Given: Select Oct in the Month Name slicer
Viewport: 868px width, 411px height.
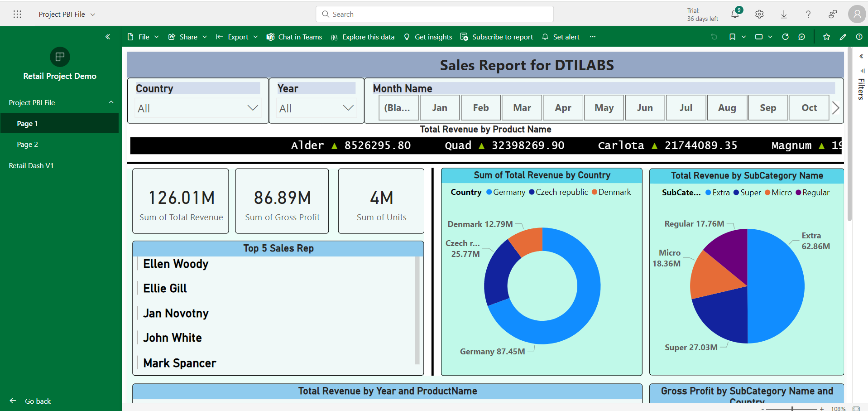Looking at the screenshot, I should [x=809, y=107].
